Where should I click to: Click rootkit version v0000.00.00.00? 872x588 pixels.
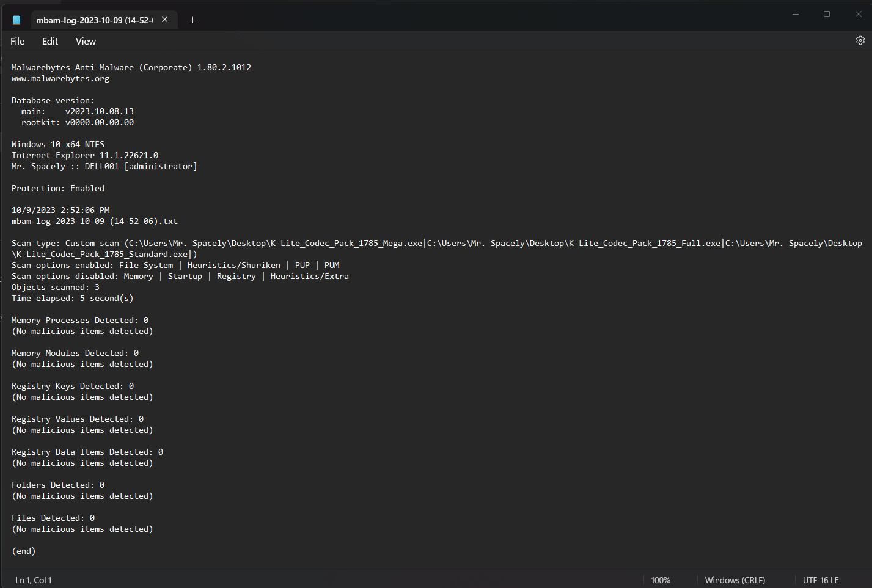100,122
